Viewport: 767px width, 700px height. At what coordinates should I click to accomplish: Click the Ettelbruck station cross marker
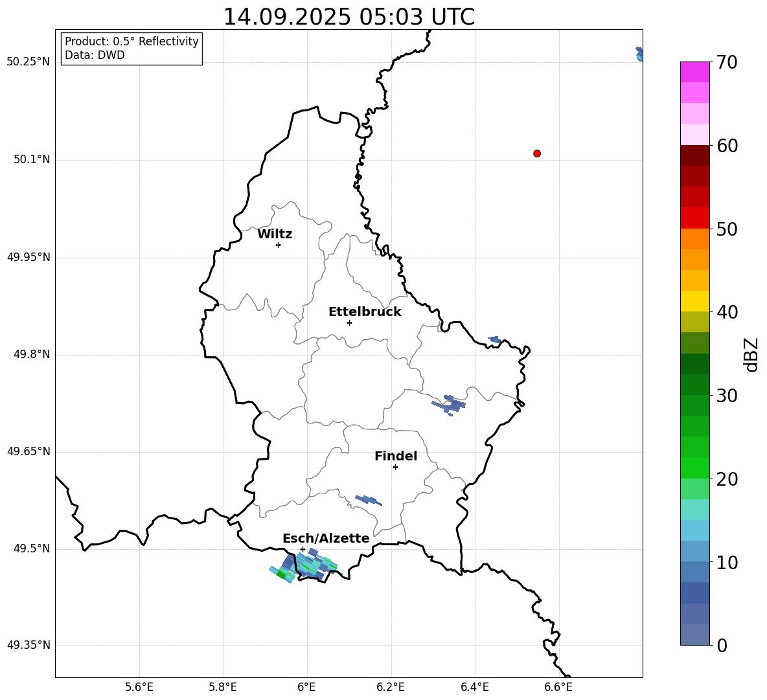(x=349, y=322)
